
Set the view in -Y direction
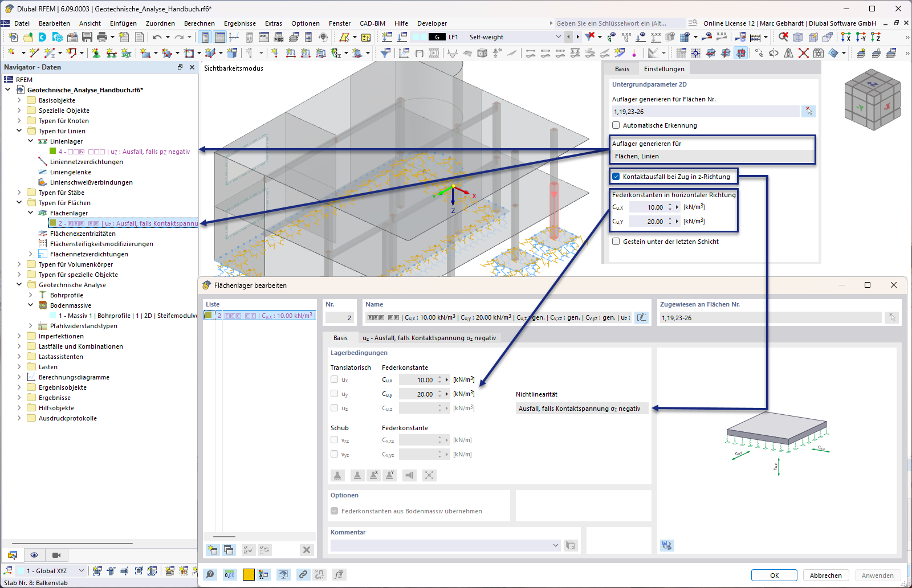coord(861,37)
